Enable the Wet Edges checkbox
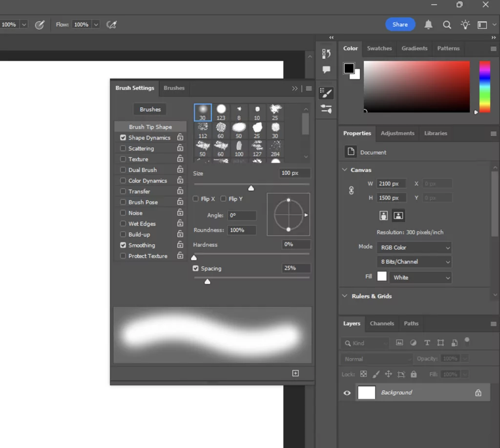This screenshot has width=500, height=448. pyautogui.click(x=122, y=224)
